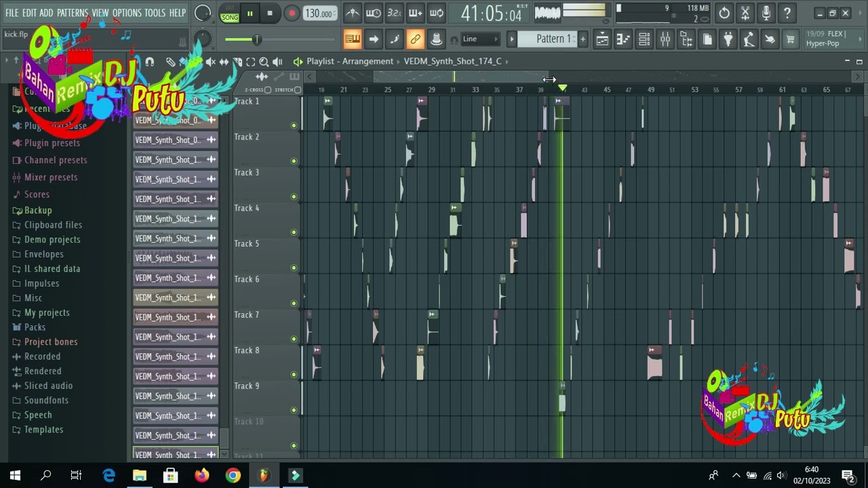Click the red record button

(292, 14)
